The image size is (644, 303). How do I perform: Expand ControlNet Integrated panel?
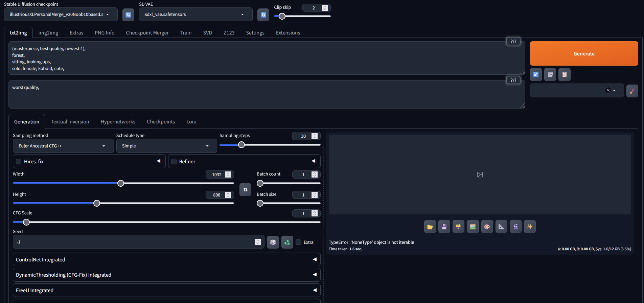pyautogui.click(x=166, y=259)
